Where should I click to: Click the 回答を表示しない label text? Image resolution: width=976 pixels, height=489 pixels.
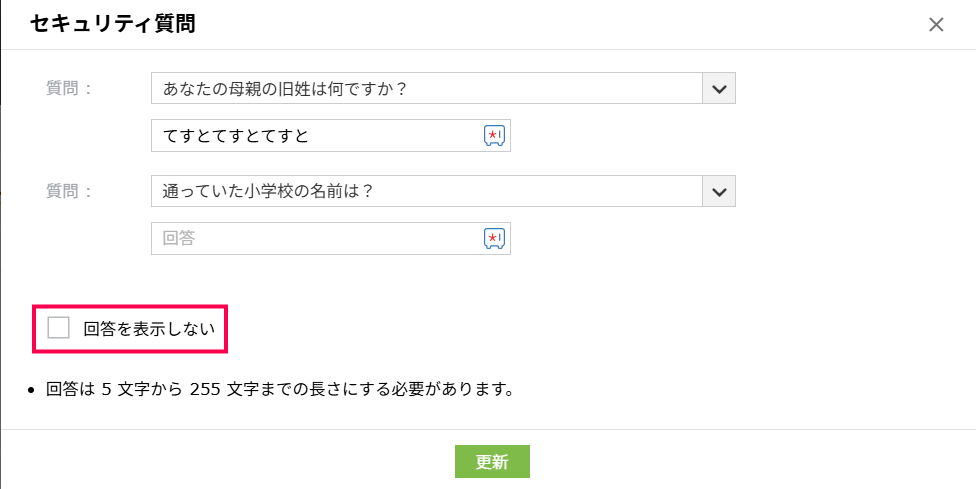point(149,328)
